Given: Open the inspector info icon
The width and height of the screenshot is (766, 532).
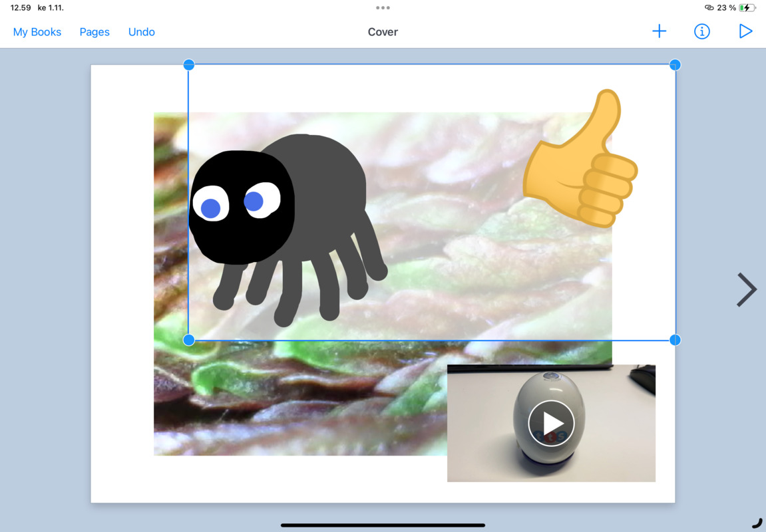Looking at the screenshot, I should point(701,31).
